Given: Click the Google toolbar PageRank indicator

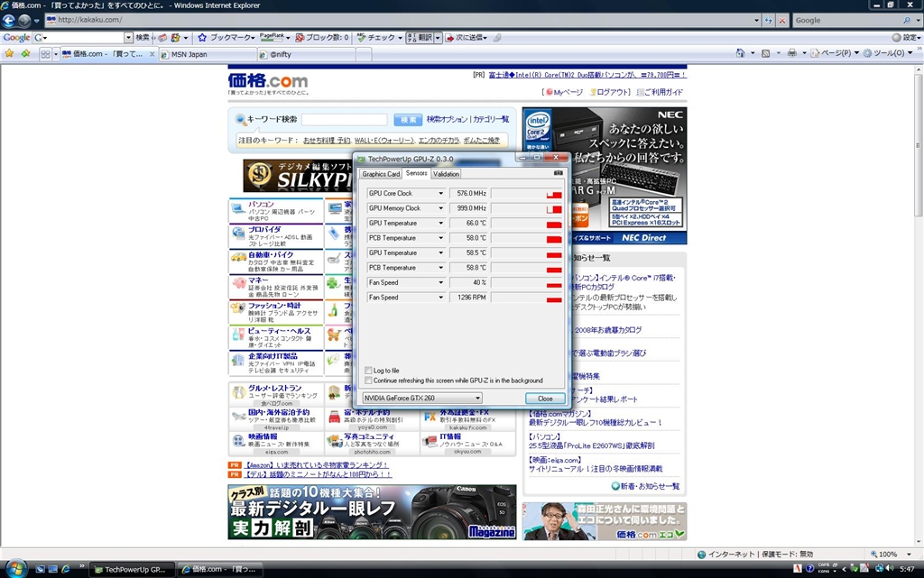Looking at the screenshot, I should (272, 37).
